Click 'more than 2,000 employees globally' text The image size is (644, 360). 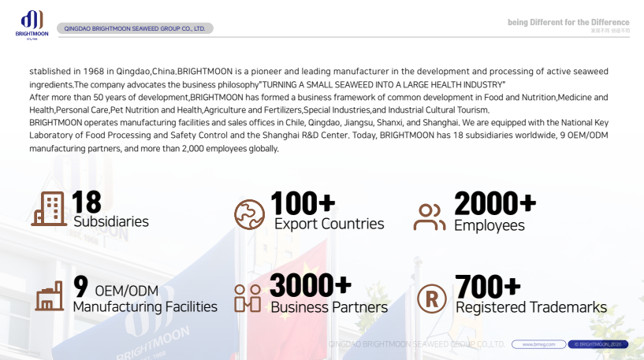(209, 149)
